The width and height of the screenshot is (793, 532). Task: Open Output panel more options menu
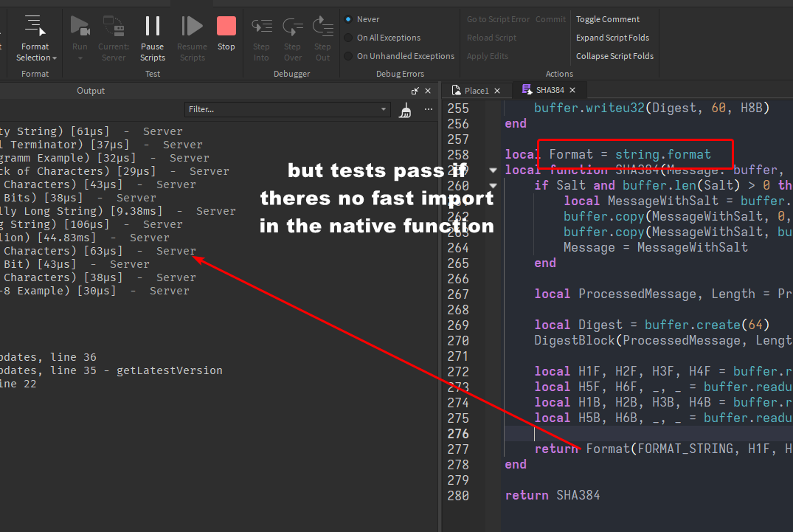point(429,109)
